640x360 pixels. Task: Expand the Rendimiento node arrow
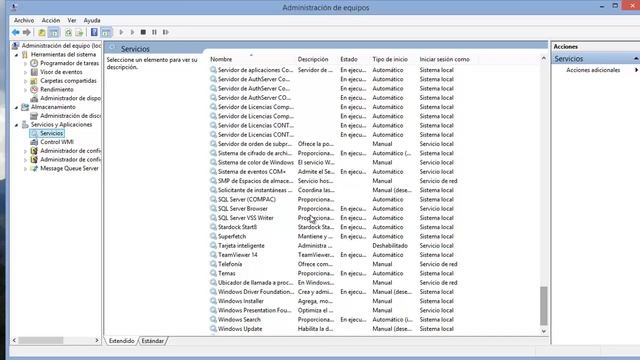[x=25, y=90]
